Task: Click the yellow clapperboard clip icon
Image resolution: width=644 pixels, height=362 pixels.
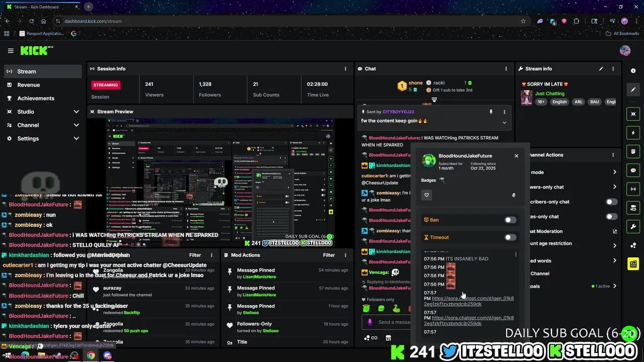Action: 633,263
